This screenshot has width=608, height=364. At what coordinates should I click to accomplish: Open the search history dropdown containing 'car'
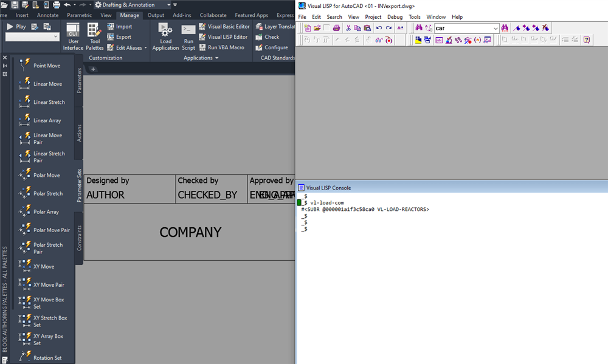(496, 29)
